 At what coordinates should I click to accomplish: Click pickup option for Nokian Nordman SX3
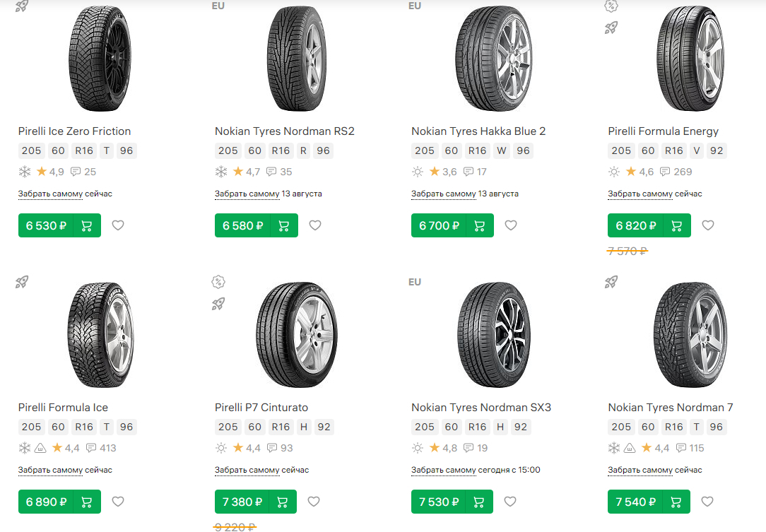tap(444, 470)
